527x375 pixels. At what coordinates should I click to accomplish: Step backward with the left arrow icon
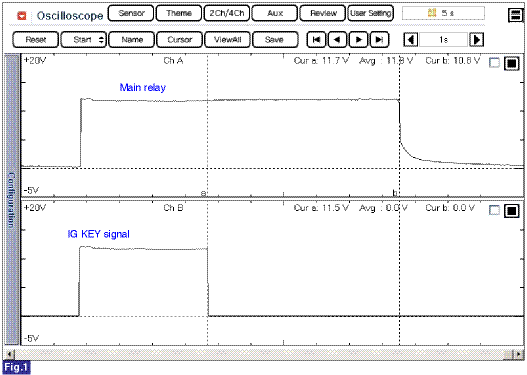[x=337, y=40]
